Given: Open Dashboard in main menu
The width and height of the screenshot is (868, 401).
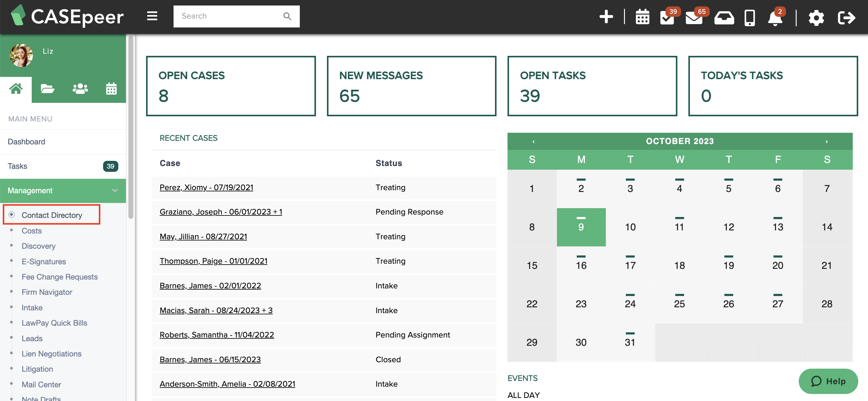Looking at the screenshot, I should tap(63, 142).
